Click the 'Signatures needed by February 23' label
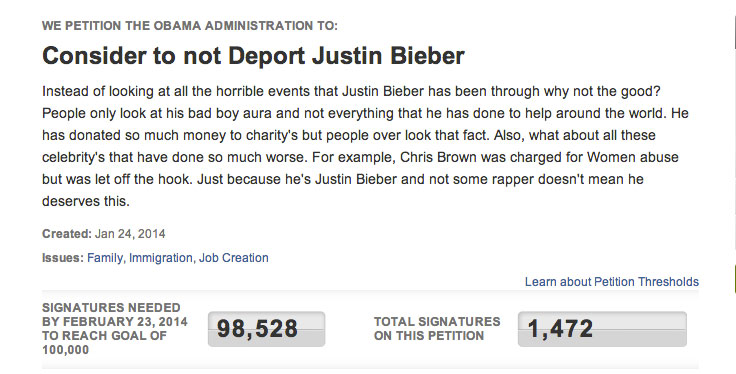The height and width of the screenshot is (374, 736). (x=115, y=329)
